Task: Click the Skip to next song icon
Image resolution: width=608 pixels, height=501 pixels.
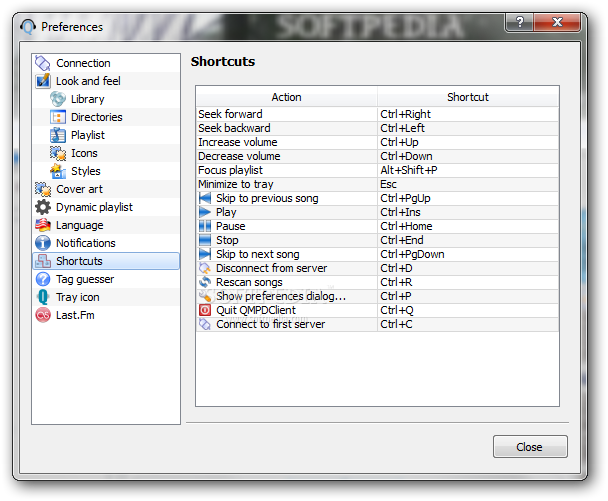Action: tap(205, 254)
